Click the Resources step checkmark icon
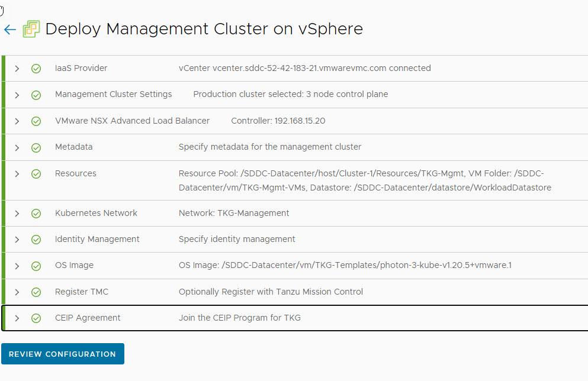Image resolution: width=588 pixels, height=381 pixels. coord(36,174)
